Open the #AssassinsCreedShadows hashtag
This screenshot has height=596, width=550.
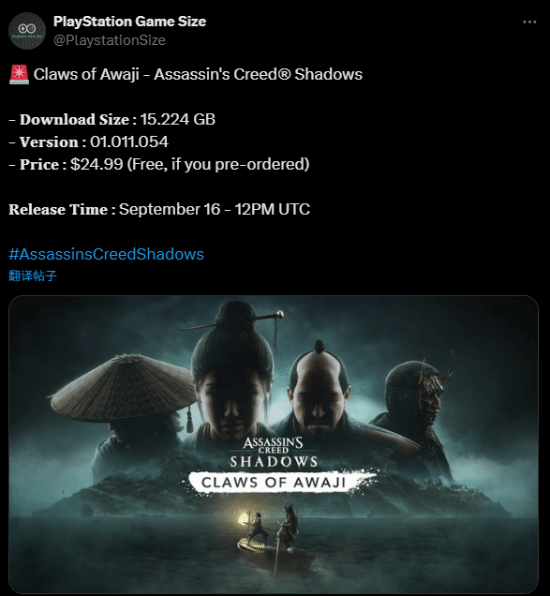106,254
